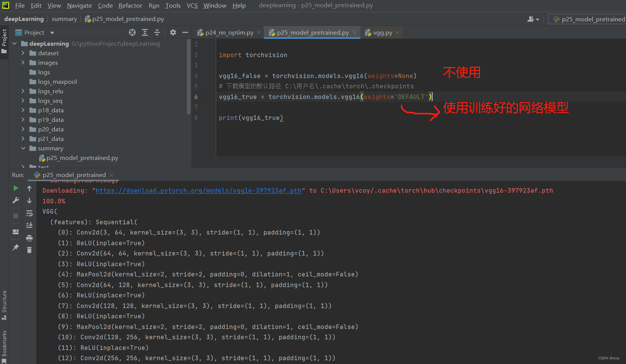Open the Navigate menu
This screenshot has width=626, height=364.
tap(79, 5)
